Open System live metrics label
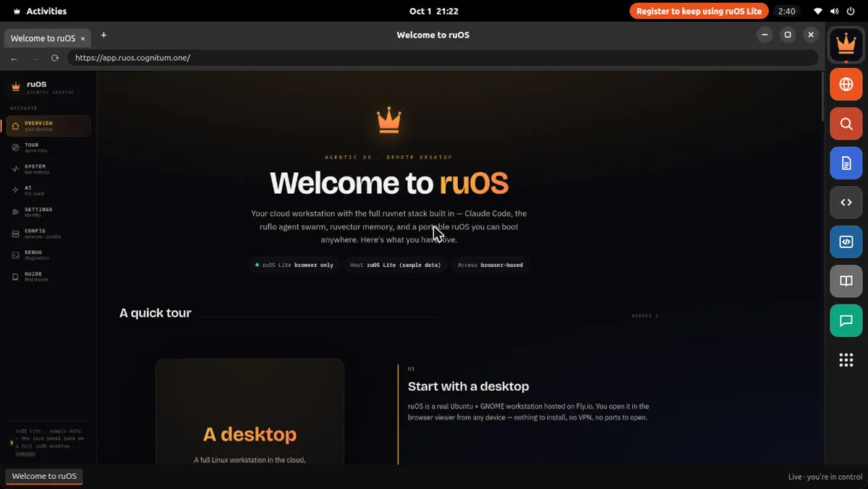This screenshot has height=489, width=868. (x=37, y=169)
